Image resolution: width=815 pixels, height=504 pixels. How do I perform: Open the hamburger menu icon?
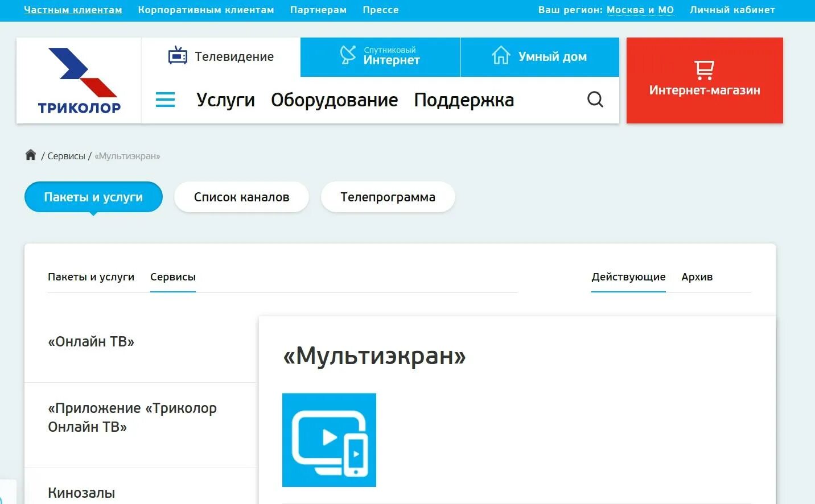point(166,100)
